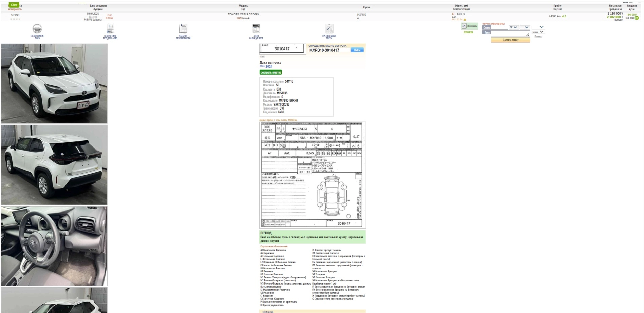Screen dimensions: 644x313
Task: Click the Найти search button
Action: 357,50
